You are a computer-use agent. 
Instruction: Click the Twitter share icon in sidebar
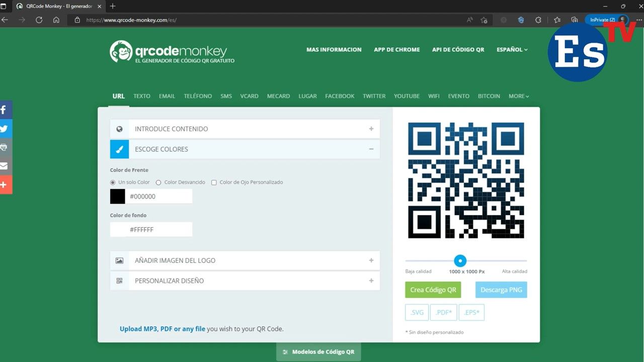(x=5, y=129)
